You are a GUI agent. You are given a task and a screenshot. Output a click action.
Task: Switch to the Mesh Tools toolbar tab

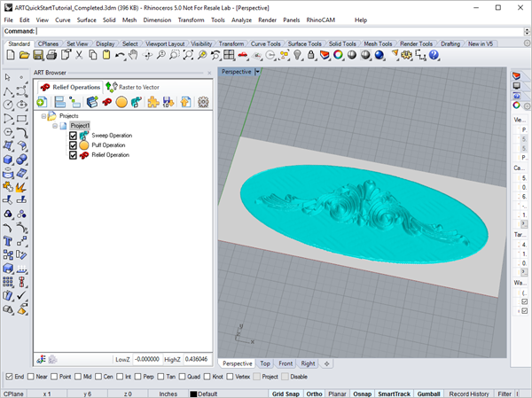click(x=378, y=43)
